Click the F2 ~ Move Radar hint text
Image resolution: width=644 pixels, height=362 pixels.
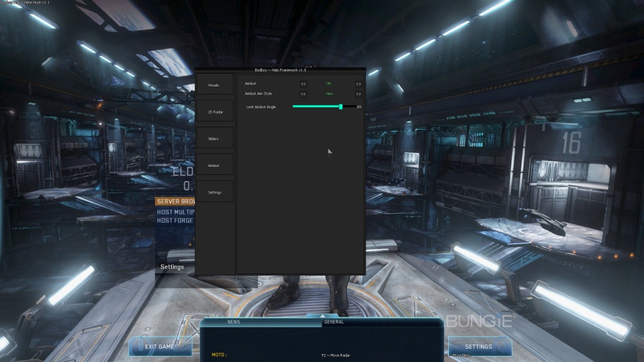click(x=336, y=355)
